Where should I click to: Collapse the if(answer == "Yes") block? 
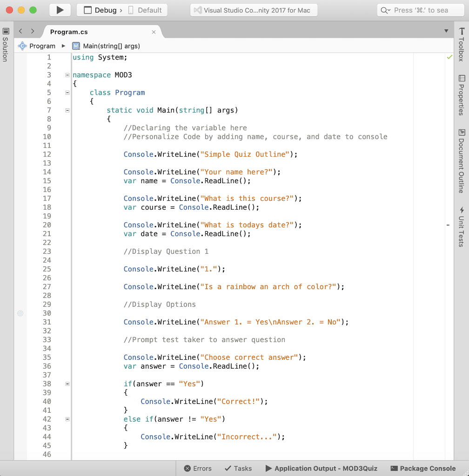[x=67, y=384]
